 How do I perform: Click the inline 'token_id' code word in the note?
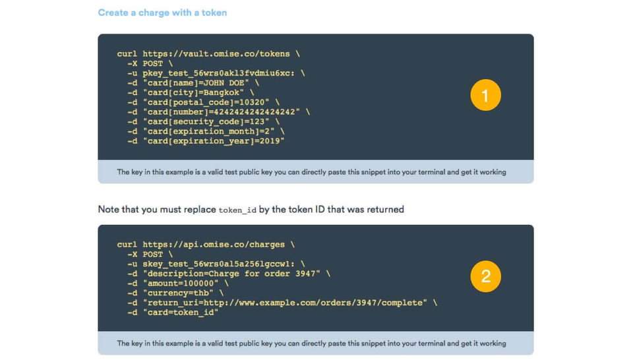[x=237, y=210]
